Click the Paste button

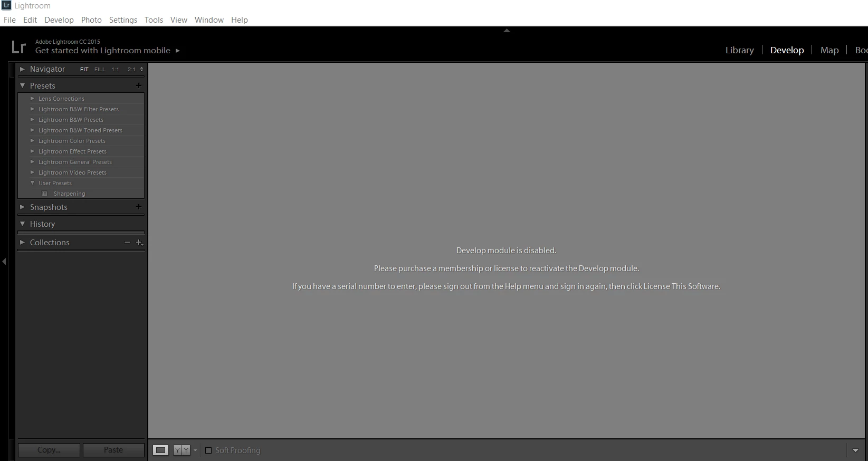point(113,450)
